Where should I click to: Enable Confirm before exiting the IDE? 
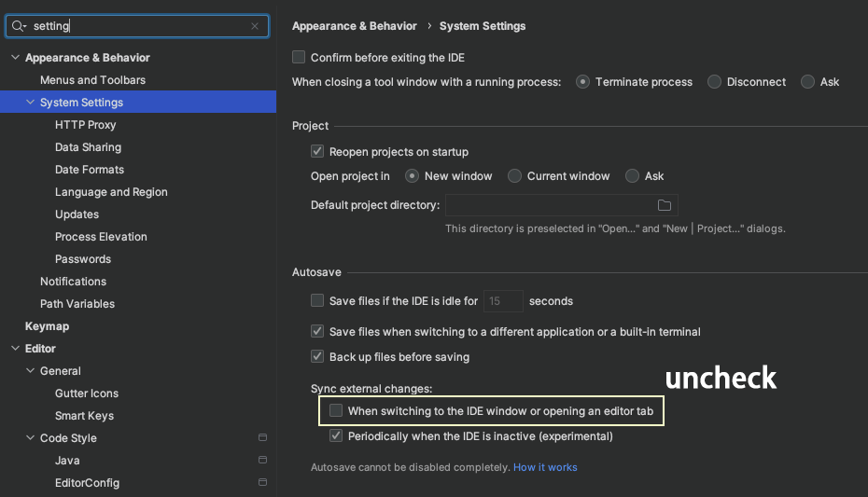(299, 58)
